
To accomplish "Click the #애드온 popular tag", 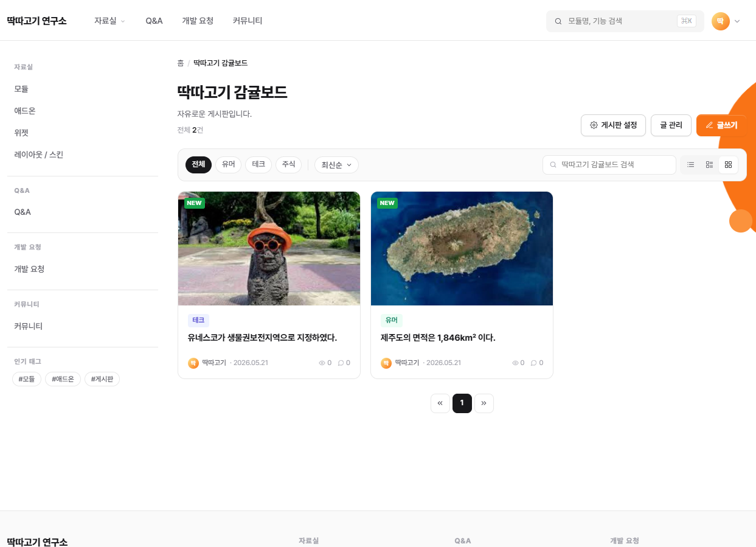I will click(x=63, y=379).
